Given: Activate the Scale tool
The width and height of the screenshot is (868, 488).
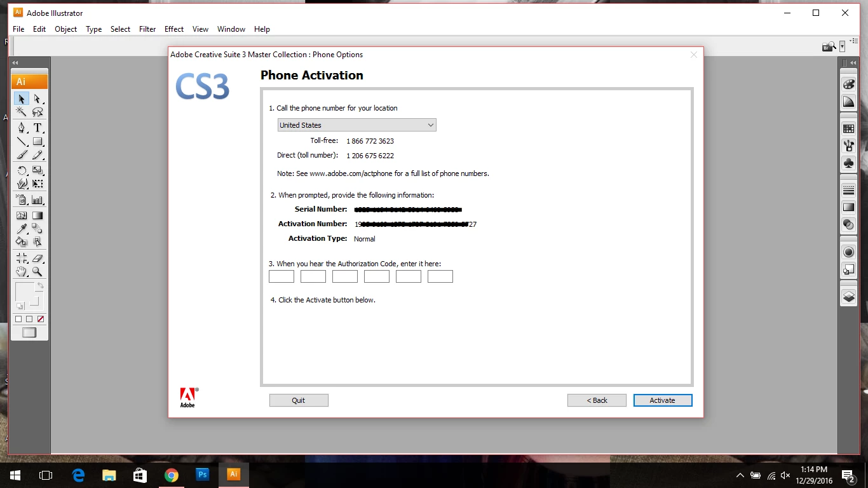Looking at the screenshot, I should pyautogui.click(x=37, y=170).
